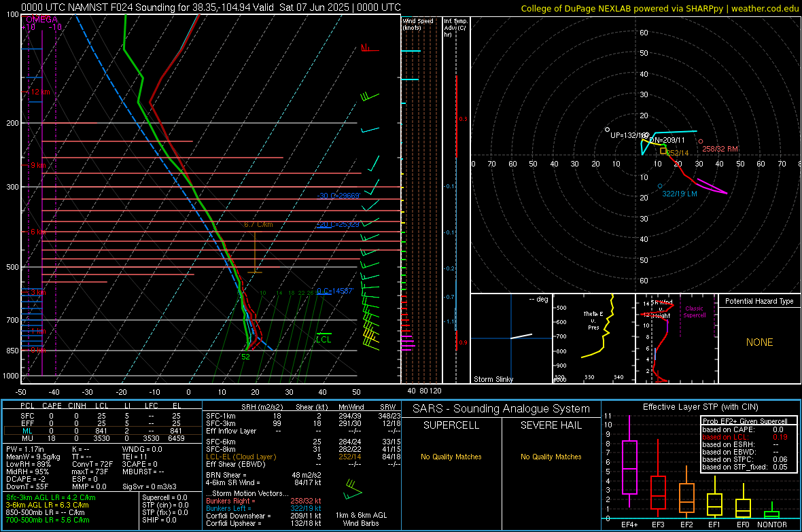This screenshot has width=802, height=532.
Task: Click the Inf. Temp. Adv. panel header
Action: tap(455, 28)
